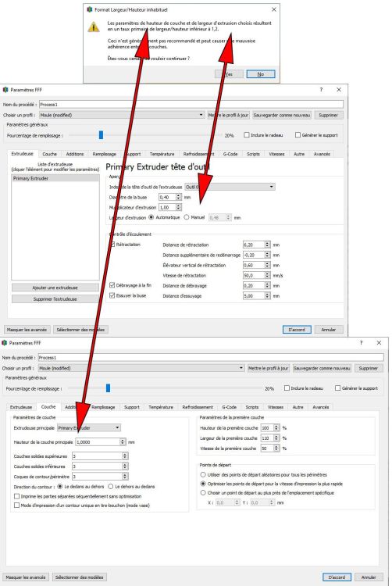Select Primary Extruder in the extruder list

[55, 179]
